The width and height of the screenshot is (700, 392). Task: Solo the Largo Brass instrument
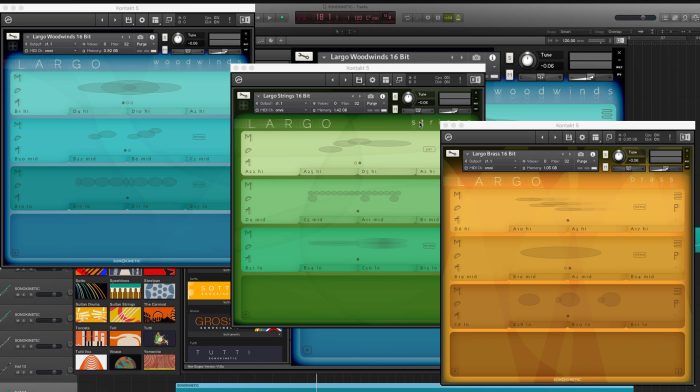pyautogui.click(x=605, y=154)
